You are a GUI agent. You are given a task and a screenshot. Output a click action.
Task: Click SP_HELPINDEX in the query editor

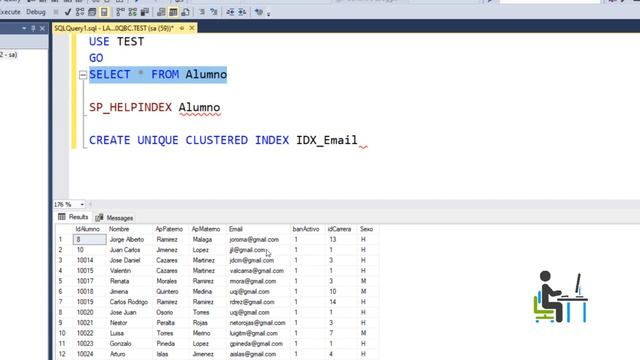pos(130,107)
